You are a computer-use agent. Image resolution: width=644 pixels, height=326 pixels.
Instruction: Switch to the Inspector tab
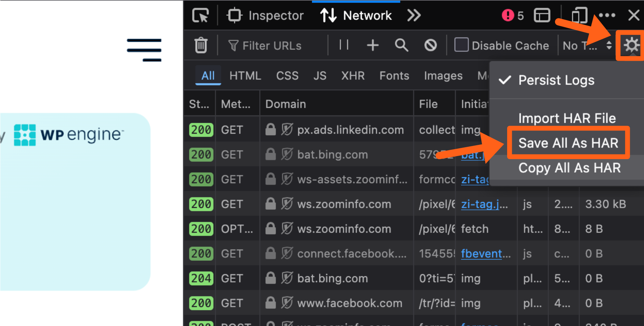click(x=266, y=15)
